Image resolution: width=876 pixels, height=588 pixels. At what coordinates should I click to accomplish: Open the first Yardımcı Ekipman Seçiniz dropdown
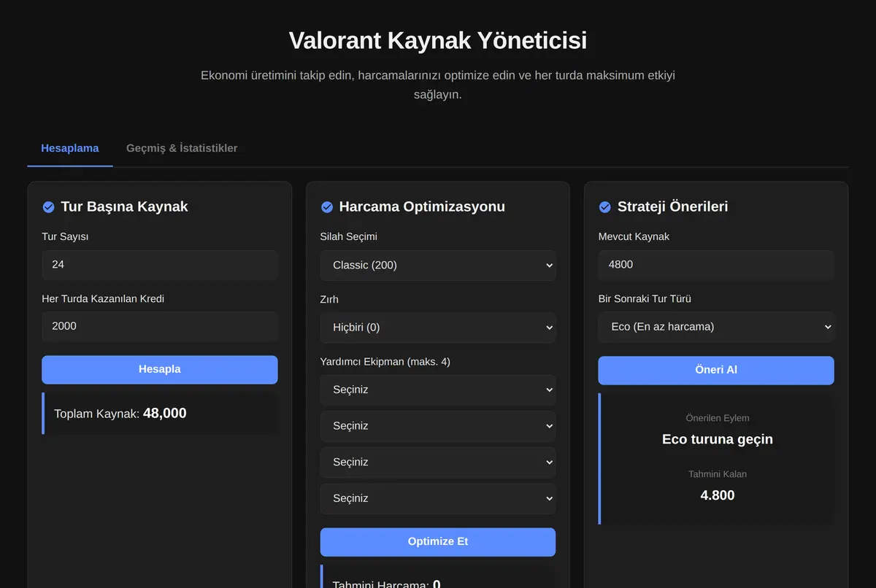coord(438,390)
